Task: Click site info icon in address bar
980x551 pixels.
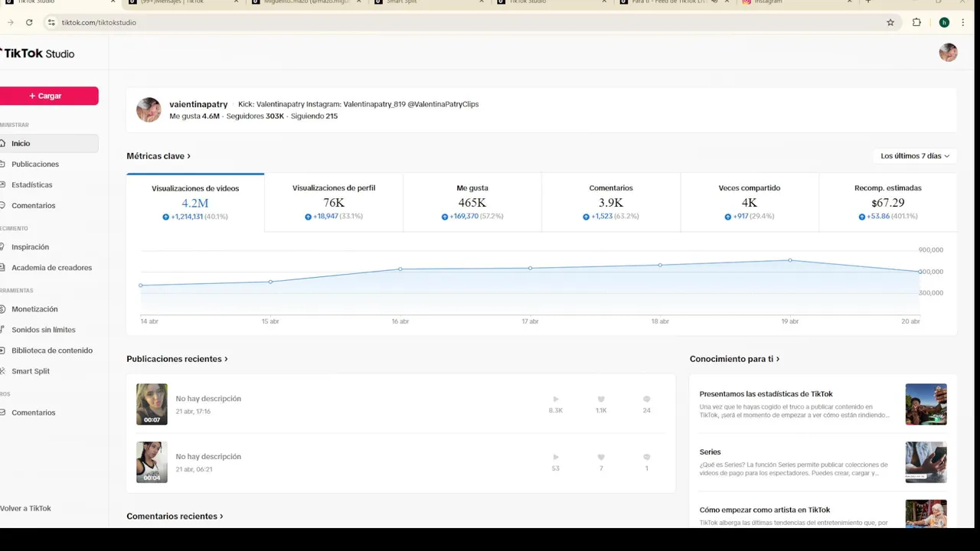Action: pyautogui.click(x=51, y=22)
